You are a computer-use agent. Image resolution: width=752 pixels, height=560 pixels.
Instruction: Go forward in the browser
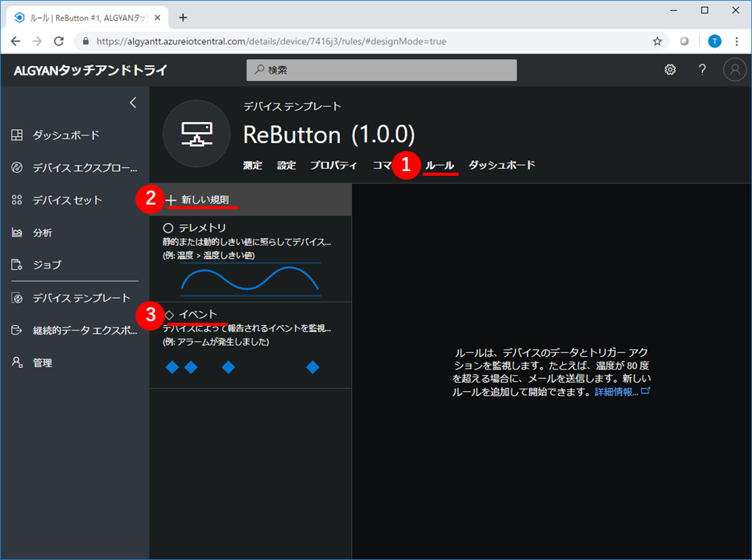click(x=37, y=41)
